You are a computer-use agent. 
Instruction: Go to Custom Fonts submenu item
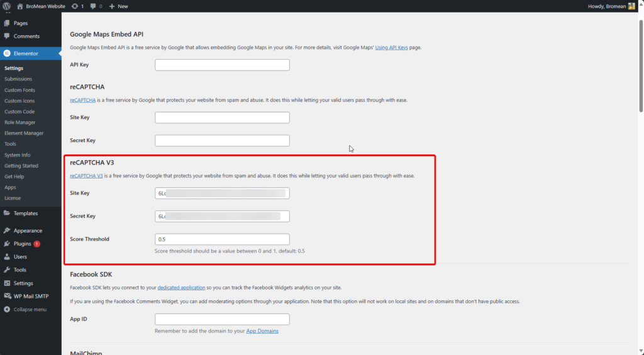coord(19,90)
